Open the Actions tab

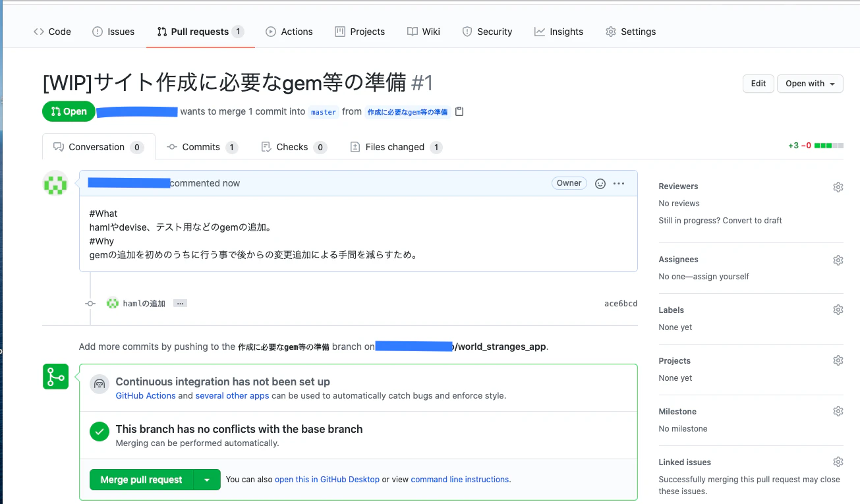[289, 32]
